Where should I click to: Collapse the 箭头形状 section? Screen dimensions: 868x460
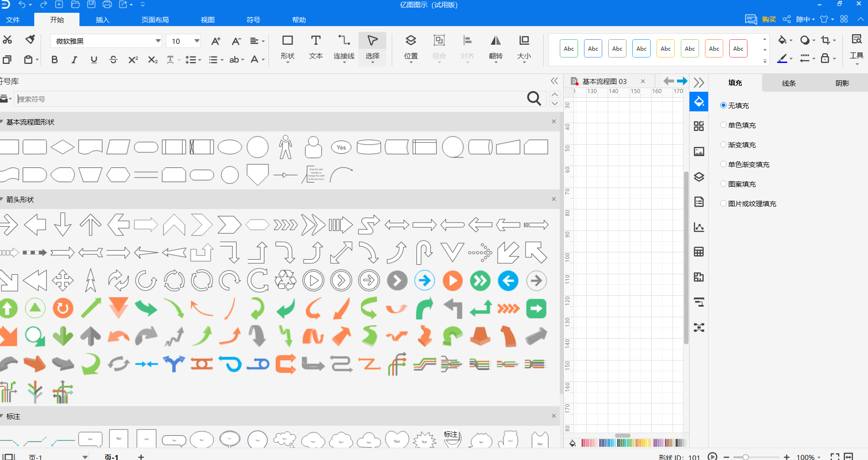click(x=3, y=199)
